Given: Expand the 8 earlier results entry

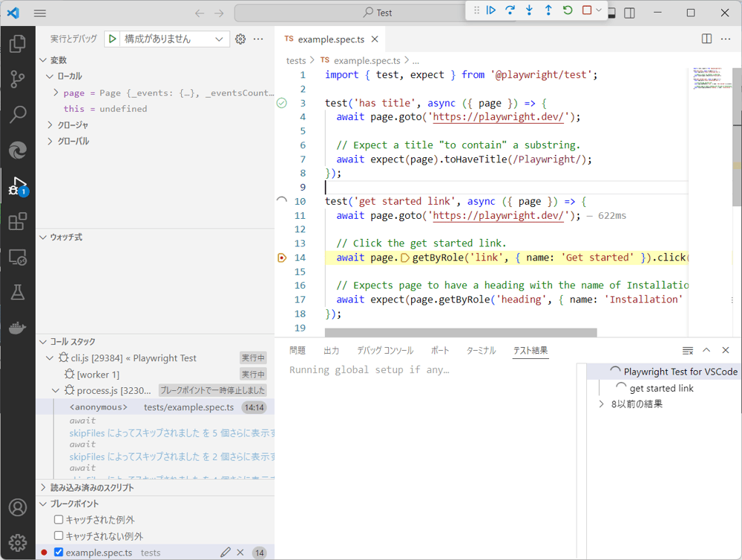Looking at the screenshot, I should tap(602, 404).
